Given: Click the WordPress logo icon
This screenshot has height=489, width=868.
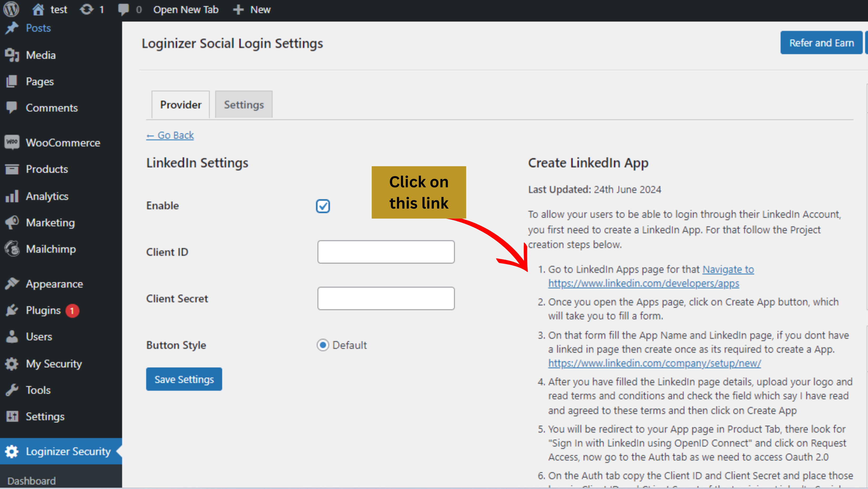Looking at the screenshot, I should [11, 9].
